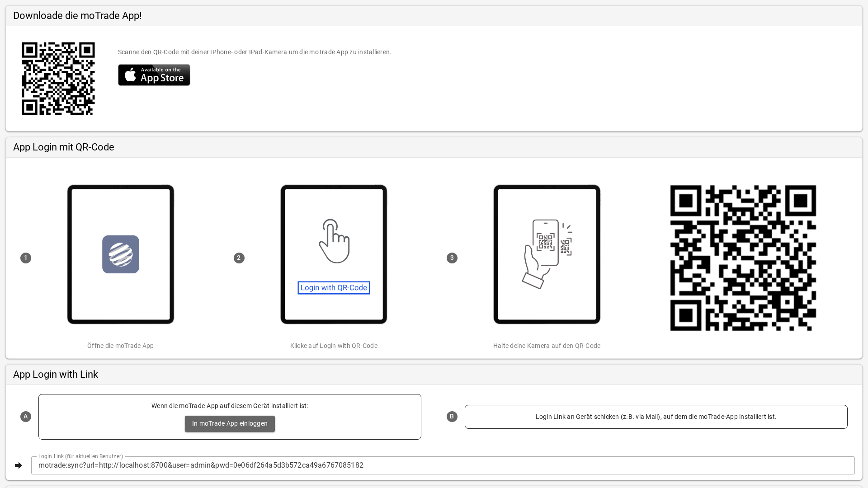Click the 'Öffne die moTrade App' caption
Viewport: 868px width, 488px height.
pyautogui.click(x=121, y=346)
